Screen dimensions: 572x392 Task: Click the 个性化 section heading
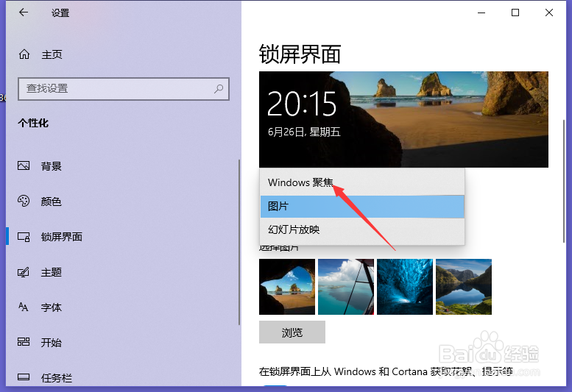coord(33,123)
